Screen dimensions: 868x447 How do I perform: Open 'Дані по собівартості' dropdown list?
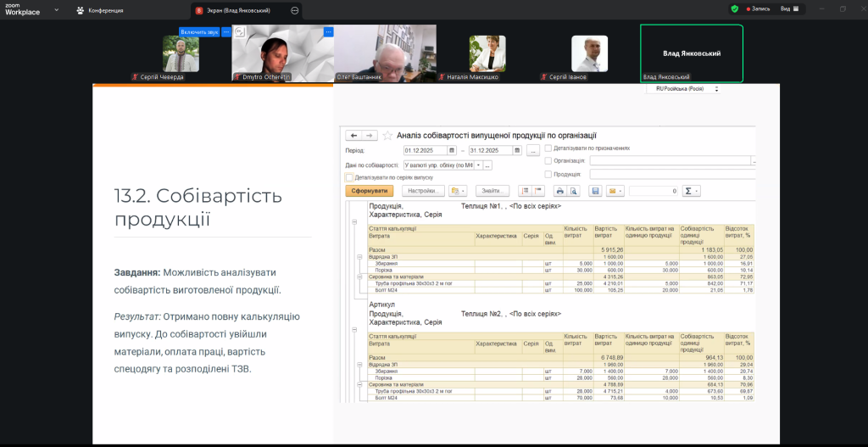[x=477, y=165]
